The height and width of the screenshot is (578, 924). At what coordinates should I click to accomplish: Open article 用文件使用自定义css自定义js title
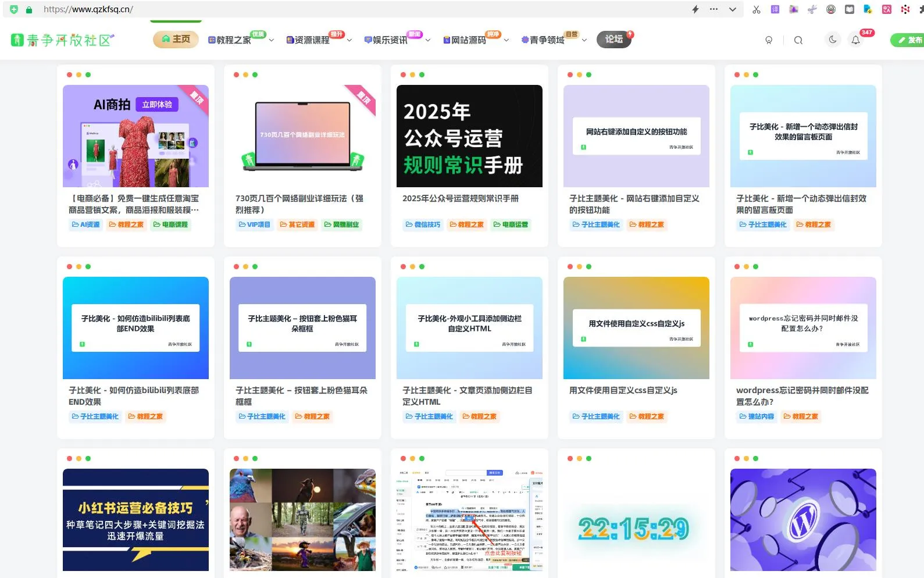tap(623, 390)
